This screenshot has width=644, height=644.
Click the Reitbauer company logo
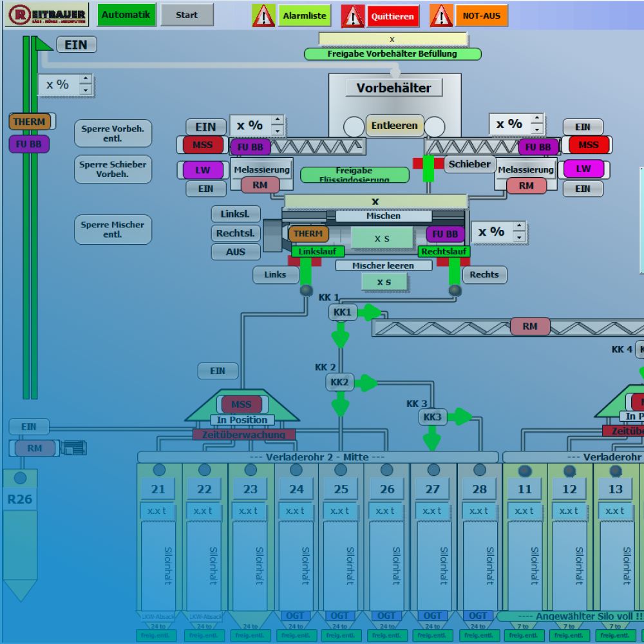(x=47, y=15)
